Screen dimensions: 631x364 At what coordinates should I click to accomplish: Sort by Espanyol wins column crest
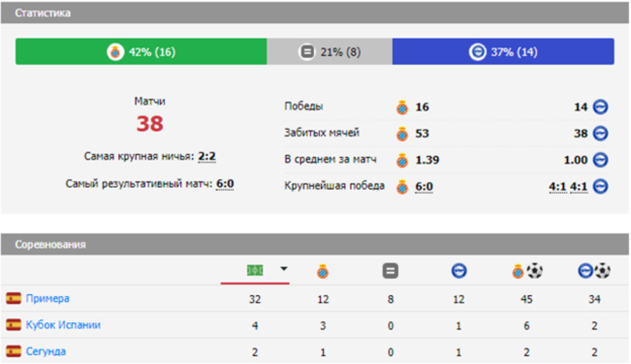coord(323,271)
